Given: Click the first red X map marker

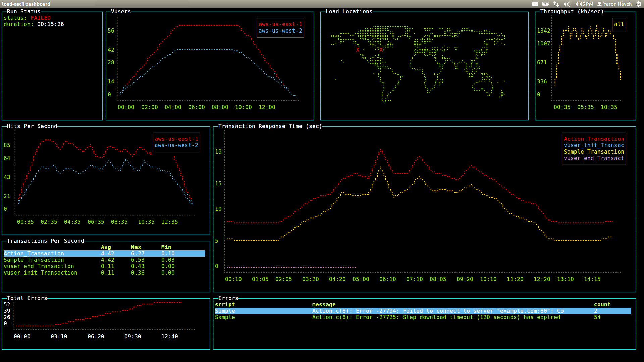Looking at the screenshot, I should [x=358, y=50].
